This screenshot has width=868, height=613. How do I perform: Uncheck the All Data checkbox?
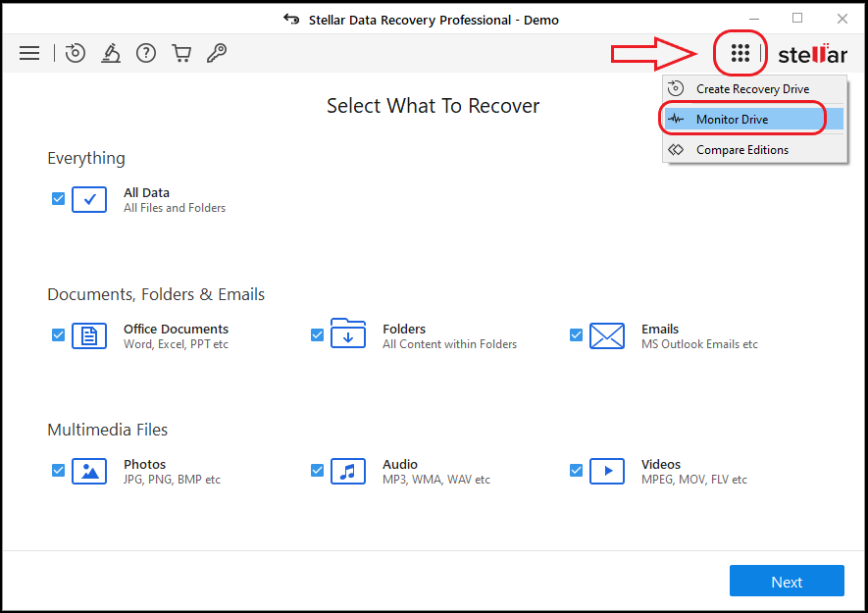(x=58, y=199)
